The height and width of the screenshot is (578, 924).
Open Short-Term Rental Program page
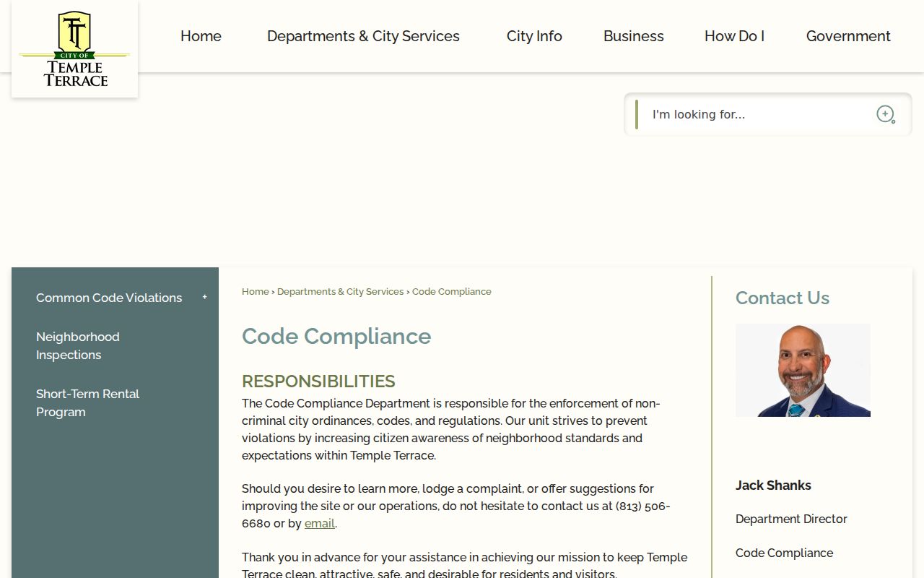tap(87, 402)
